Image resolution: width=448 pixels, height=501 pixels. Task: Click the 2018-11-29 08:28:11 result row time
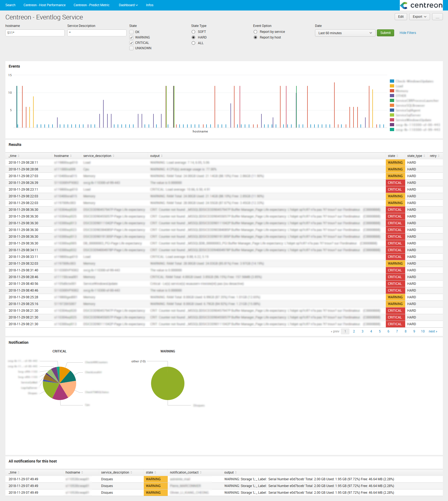23,163
